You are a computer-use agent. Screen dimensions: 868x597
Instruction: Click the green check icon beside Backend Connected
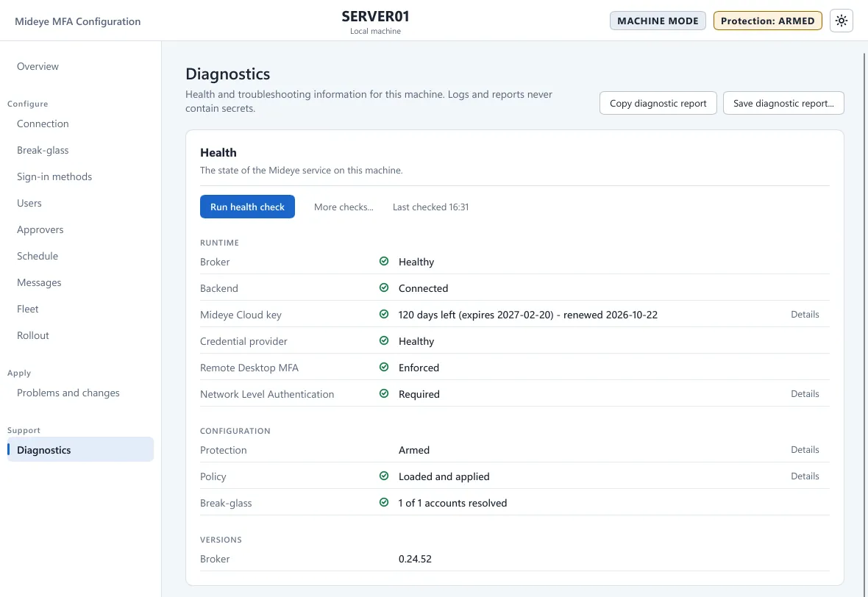(384, 287)
